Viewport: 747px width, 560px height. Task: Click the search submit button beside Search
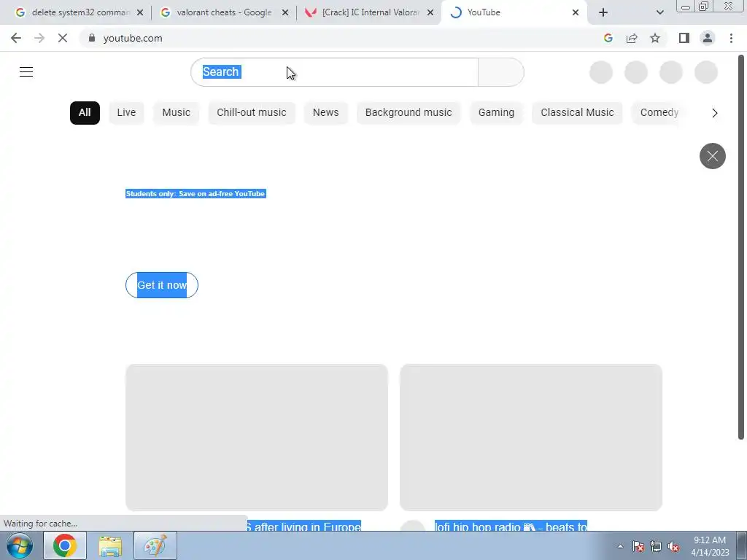click(x=501, y=72)
